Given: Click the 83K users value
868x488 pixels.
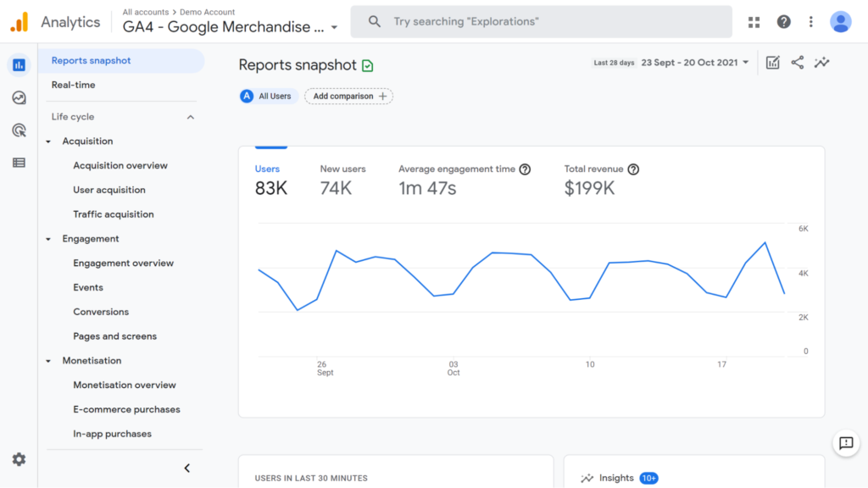Looking at the screenshot, I should [x=270, y=188].
